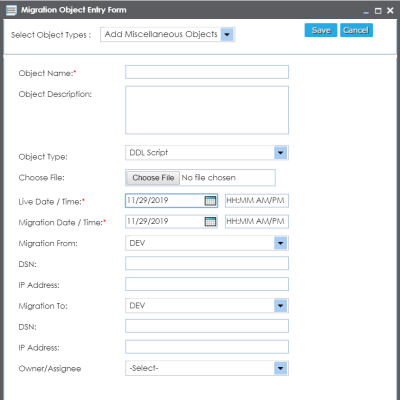Expand the Migration From dropdown

(x=281, y=243)
